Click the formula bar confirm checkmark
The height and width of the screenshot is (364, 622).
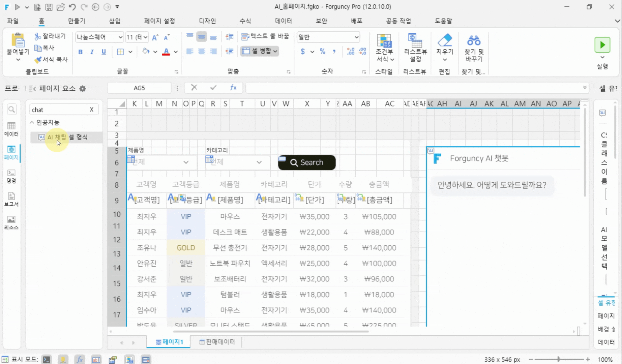coord(213,88)
